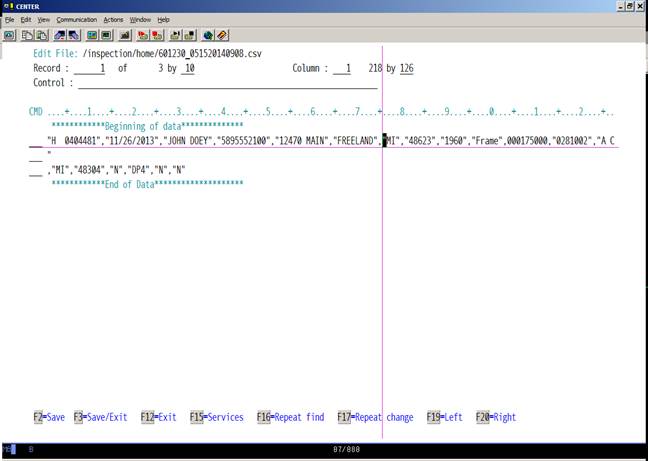Click F16=Repeat find function key

[x=291, y=417]
